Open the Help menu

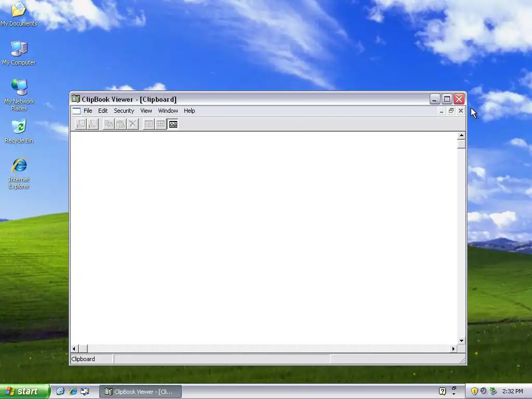[x=189, y=111]
